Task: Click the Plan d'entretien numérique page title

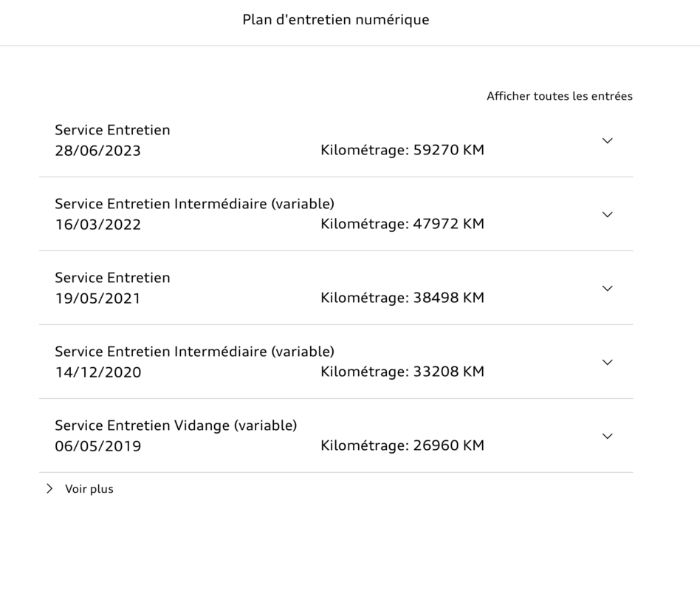Action: tap(336, 20)
